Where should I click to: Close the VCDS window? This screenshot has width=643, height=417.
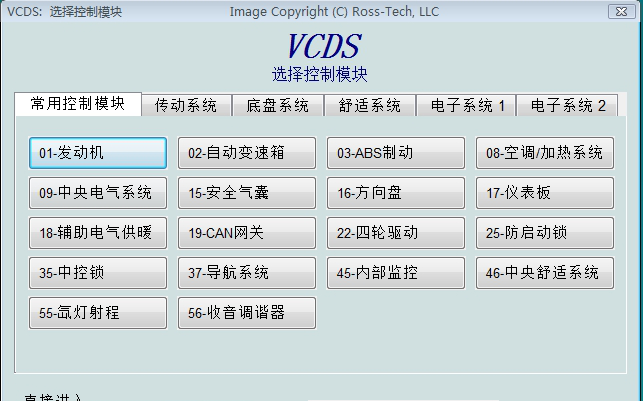pos(621,11)
